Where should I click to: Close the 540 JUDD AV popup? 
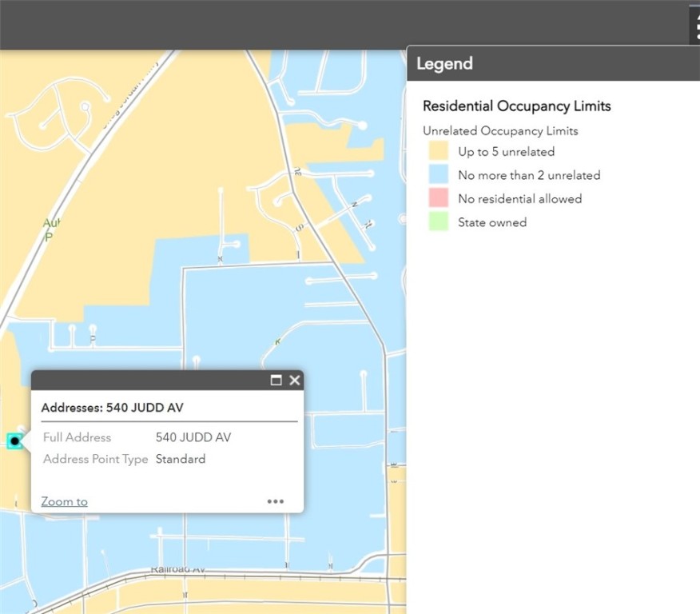click(x=295, y=381)
